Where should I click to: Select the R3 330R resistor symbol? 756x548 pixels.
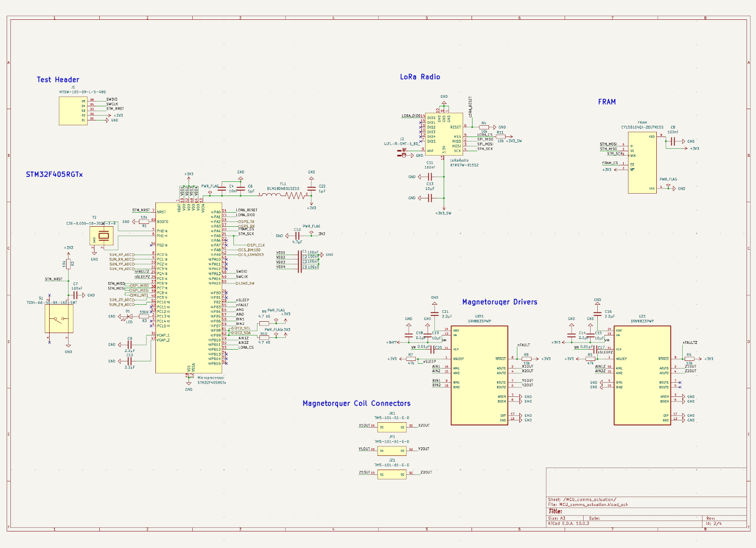pos(144,317)
